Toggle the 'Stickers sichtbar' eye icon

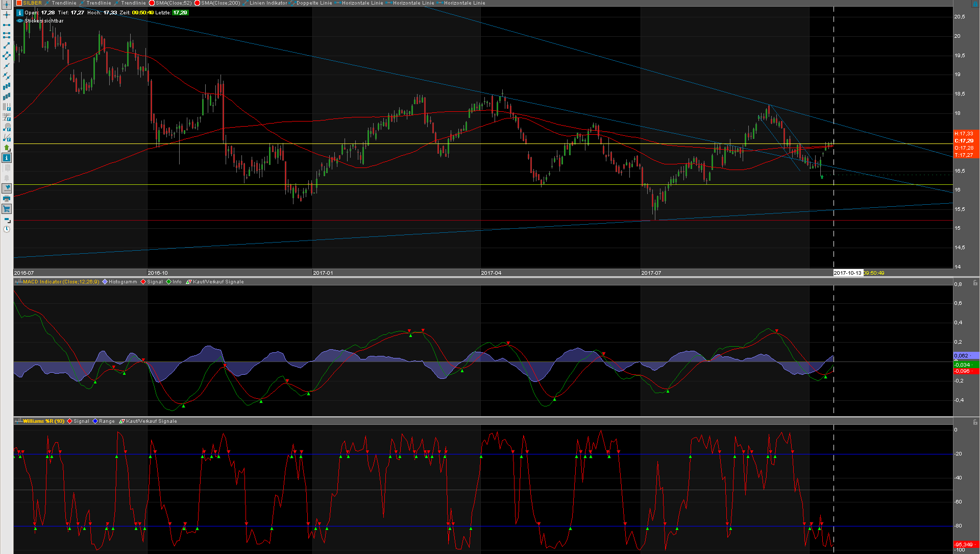click(x=19, y=21)
